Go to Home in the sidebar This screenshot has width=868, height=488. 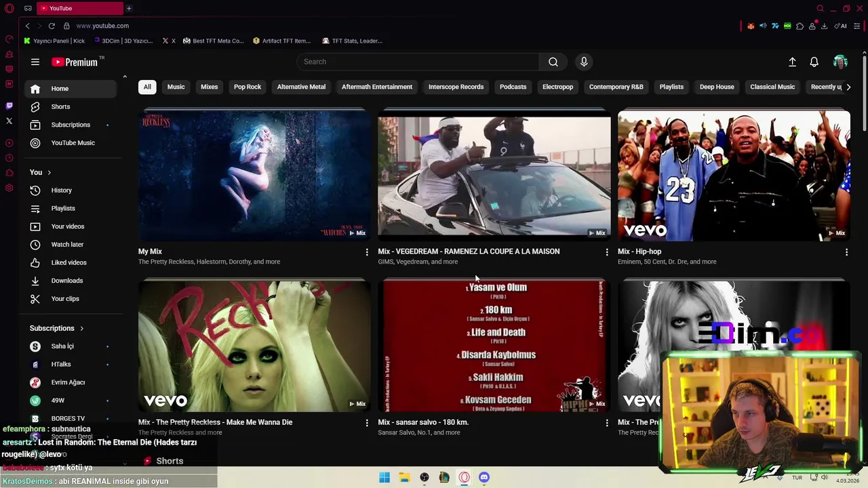(70, 89)
